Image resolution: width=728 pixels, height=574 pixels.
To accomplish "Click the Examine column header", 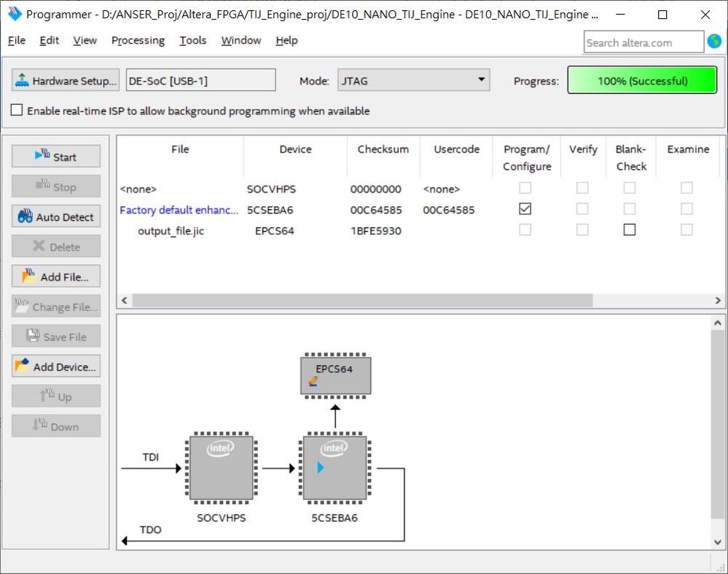I will click(688, 149).
